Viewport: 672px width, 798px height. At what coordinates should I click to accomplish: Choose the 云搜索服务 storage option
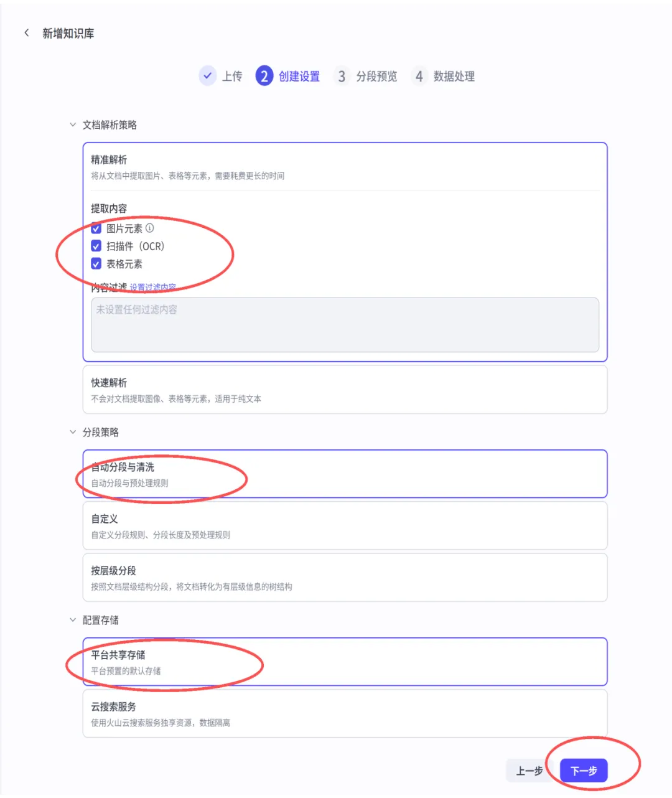[345, 713]
